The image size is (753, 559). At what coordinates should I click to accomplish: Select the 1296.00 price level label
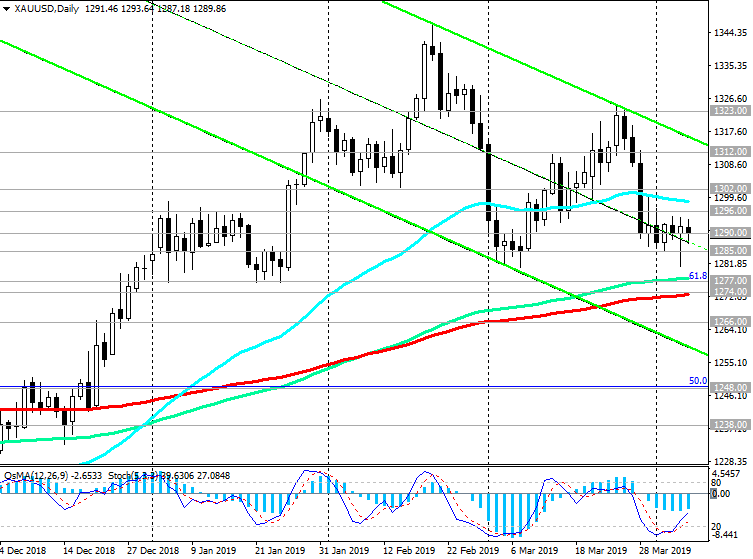[x=730, y=211]
